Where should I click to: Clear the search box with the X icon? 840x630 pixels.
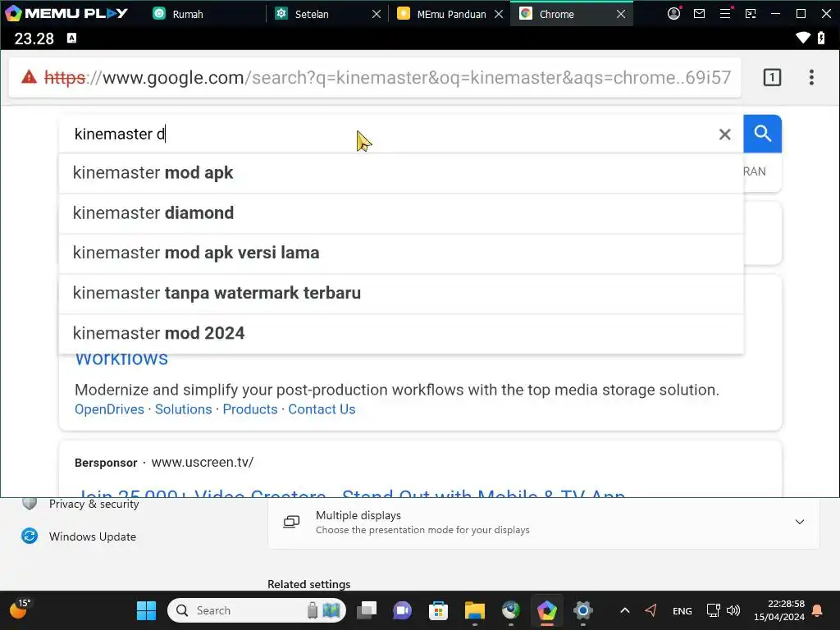click(724, 134)
